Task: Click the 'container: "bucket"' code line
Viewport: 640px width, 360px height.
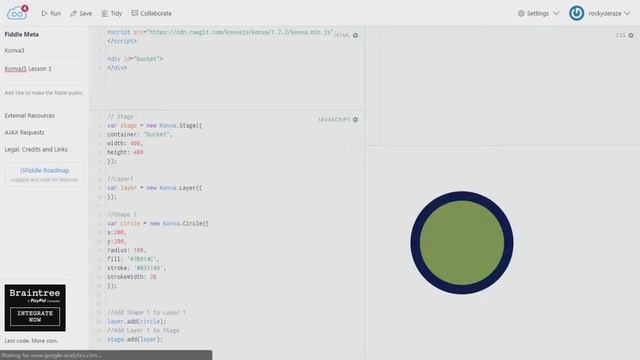Action: [x=140, y=134]
